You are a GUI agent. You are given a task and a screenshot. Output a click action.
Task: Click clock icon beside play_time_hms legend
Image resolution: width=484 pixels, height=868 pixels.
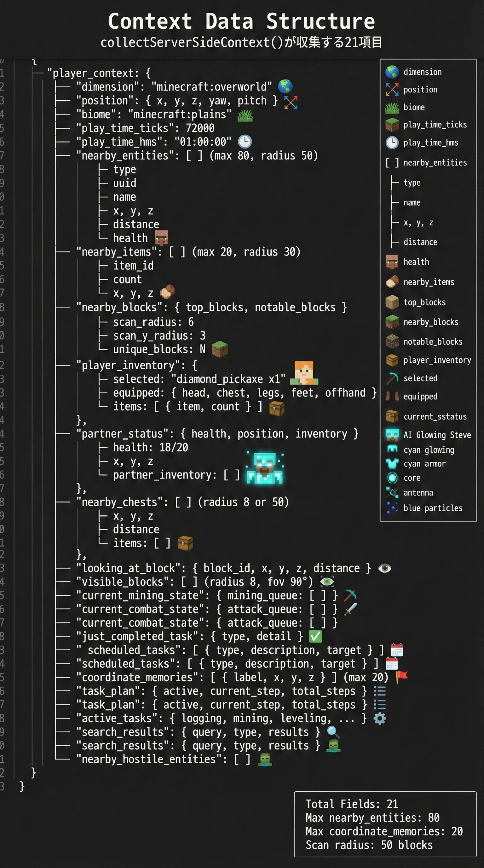(x=392, y=143)
